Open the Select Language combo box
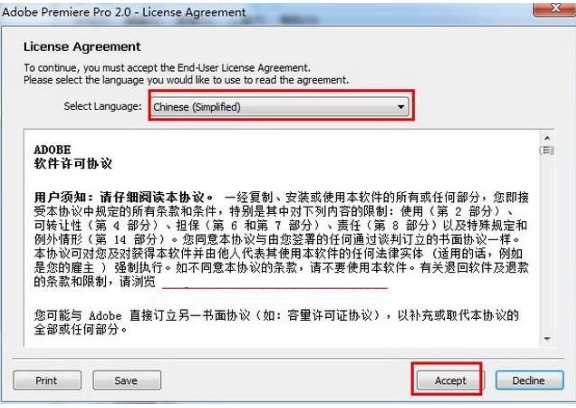 click(281, 107)
